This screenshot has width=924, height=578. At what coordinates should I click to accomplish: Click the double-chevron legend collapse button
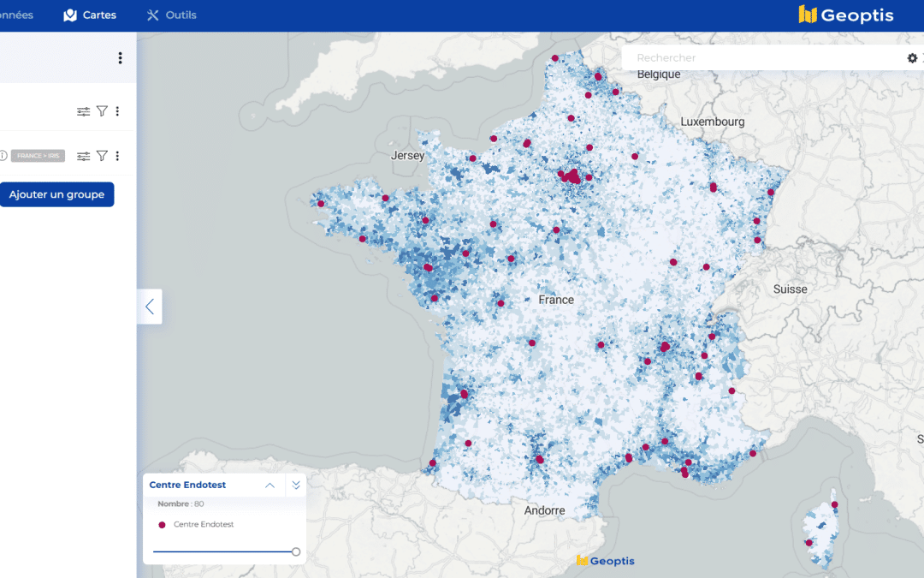pyautogui.click(x=296, y=485)
